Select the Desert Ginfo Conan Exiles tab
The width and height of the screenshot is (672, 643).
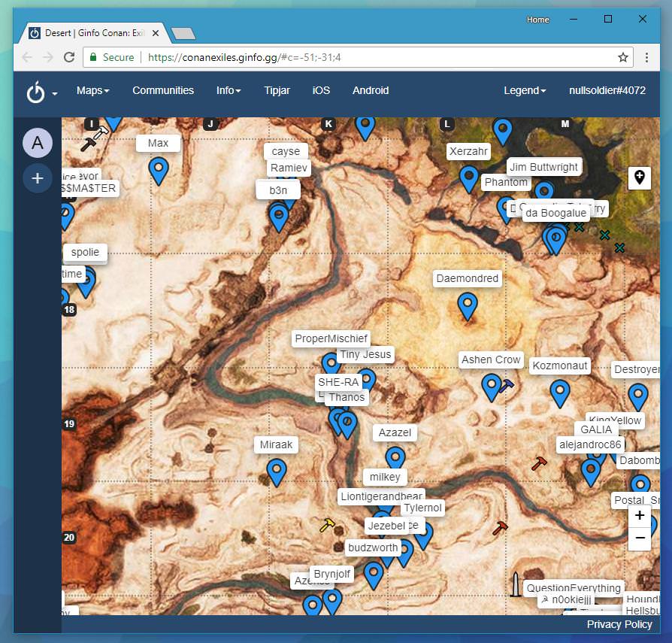click(94, 33)
